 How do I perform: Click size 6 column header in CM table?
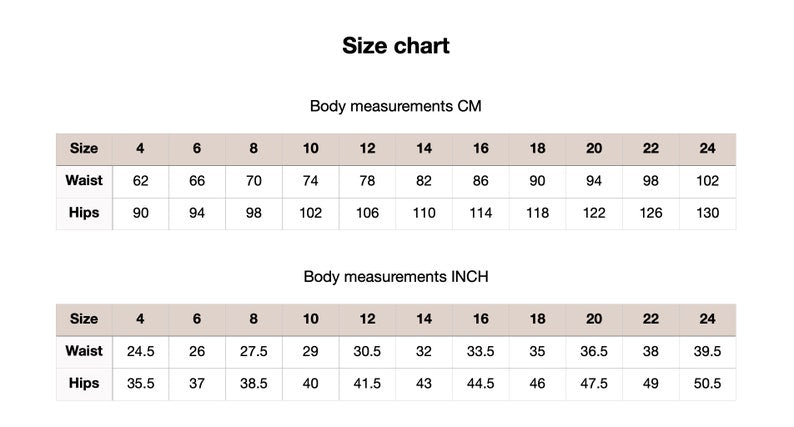[x=197, y=148]
